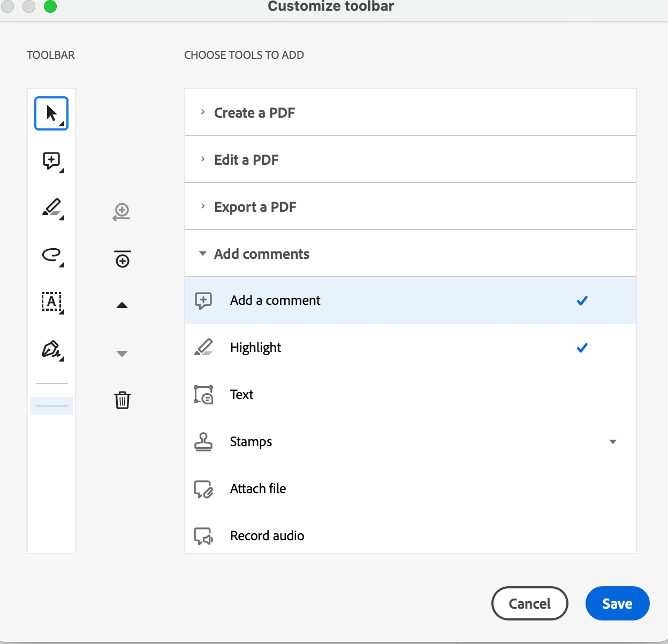The width and height of the screenshot is (668, 644).
Task: Select the freehand draw loop tool
Action: pyautogui.click(x=52, y=255)
